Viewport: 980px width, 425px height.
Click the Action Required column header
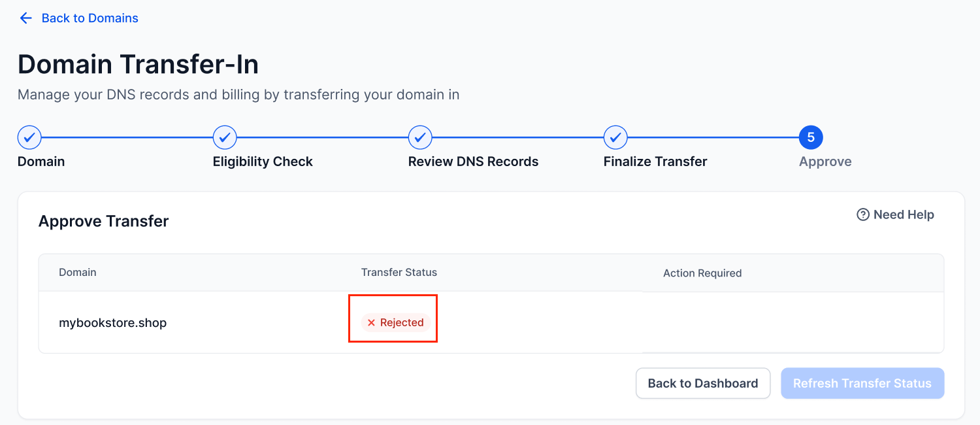702,273
